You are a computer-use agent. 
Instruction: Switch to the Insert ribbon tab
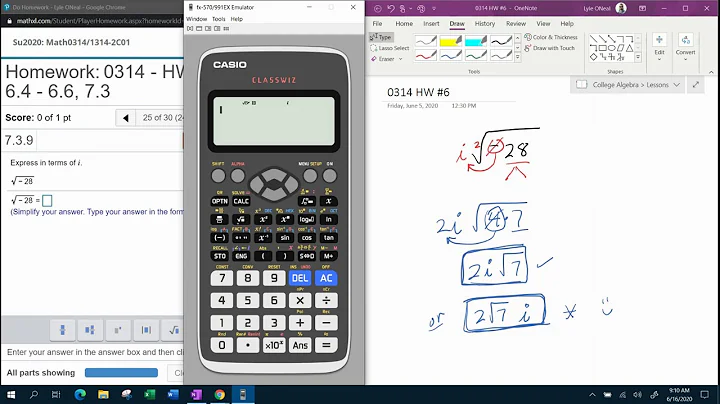pyautogui.click(x=431, y=23)
